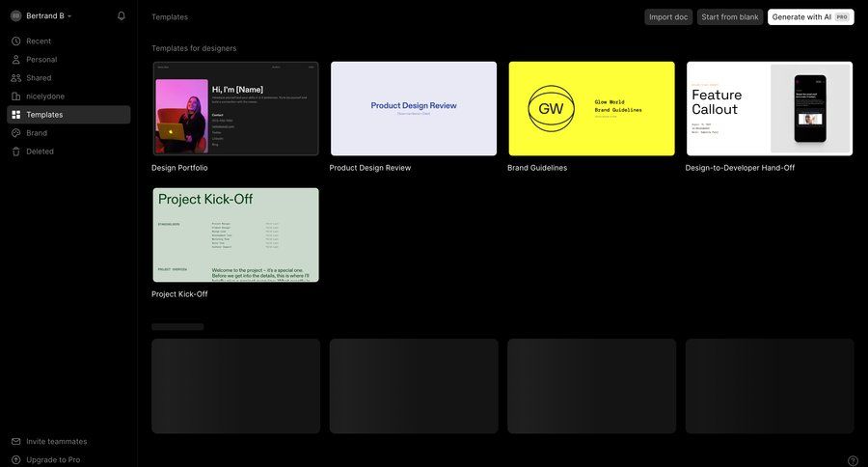Click the Templates page title
Viewport: 868px width, 467px height.
[170, 17]
